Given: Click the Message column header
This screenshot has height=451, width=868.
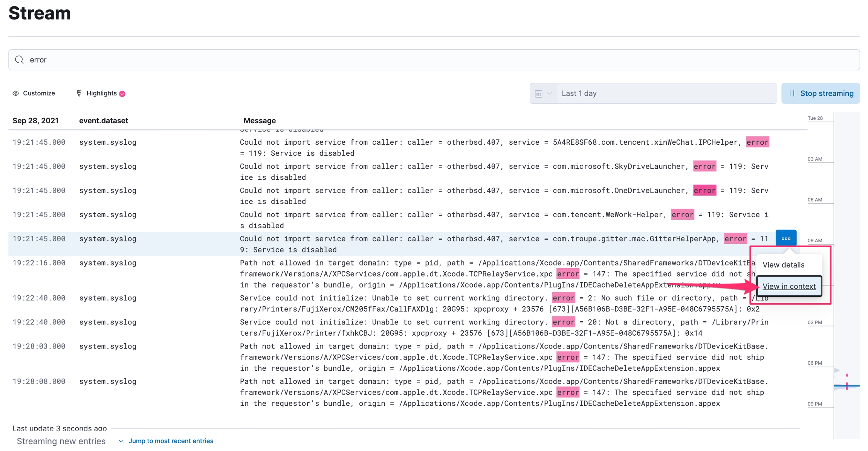Looking at the screenshot, I should (260, 121).
